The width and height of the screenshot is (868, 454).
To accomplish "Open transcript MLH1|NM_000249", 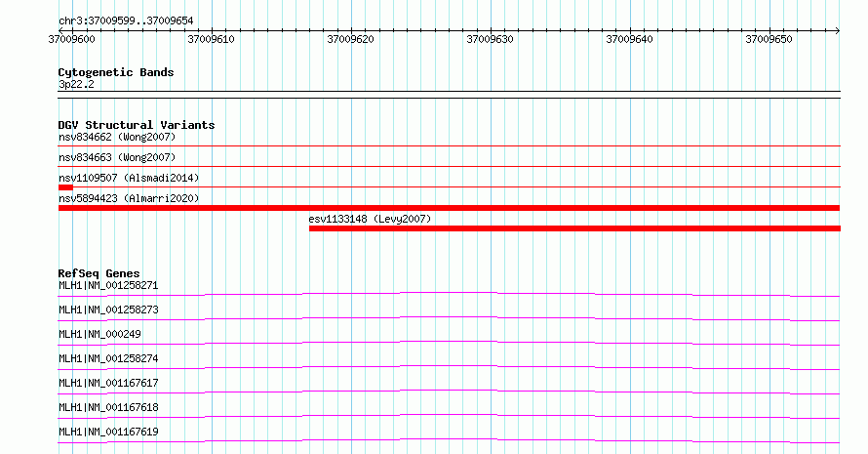I will pos(99,334).
